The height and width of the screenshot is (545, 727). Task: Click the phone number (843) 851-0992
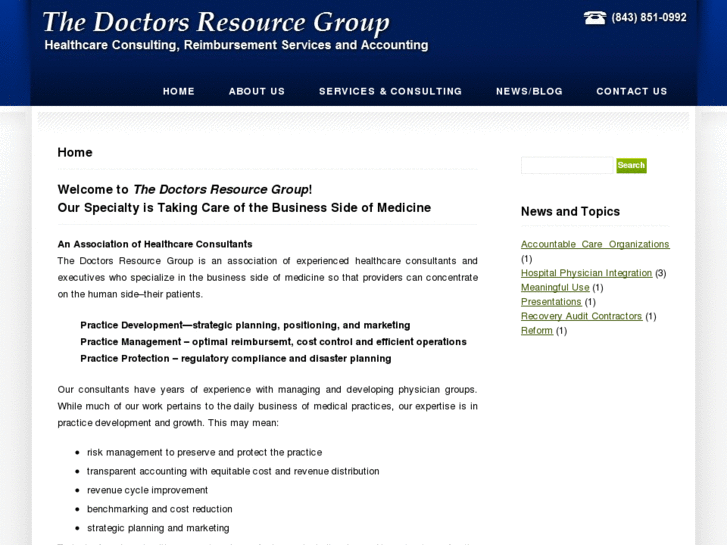click(x=649, y=18)
